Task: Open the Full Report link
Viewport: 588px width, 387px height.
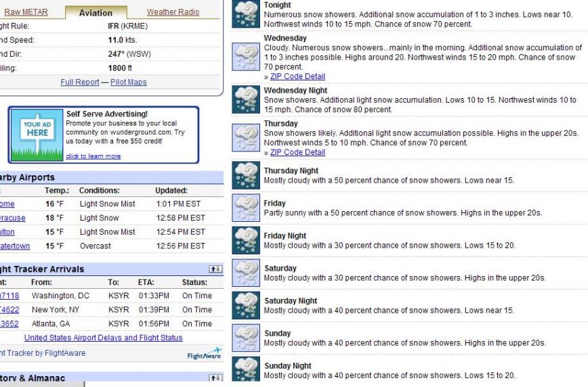Action: coord(80,82)
